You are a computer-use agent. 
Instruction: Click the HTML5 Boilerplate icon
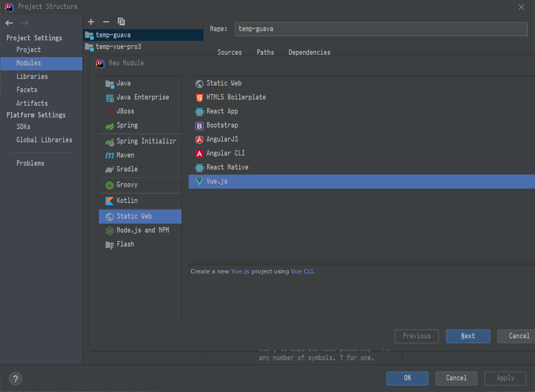(x=199, y=98)
